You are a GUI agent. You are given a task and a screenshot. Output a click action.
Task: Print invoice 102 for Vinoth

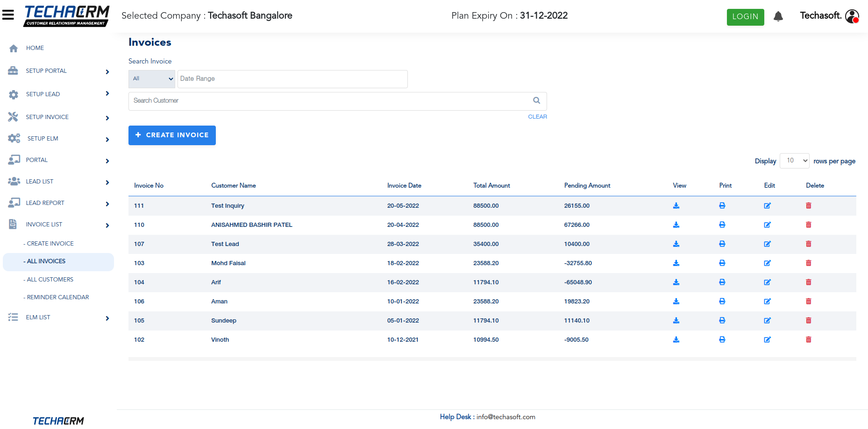[722, 340]
